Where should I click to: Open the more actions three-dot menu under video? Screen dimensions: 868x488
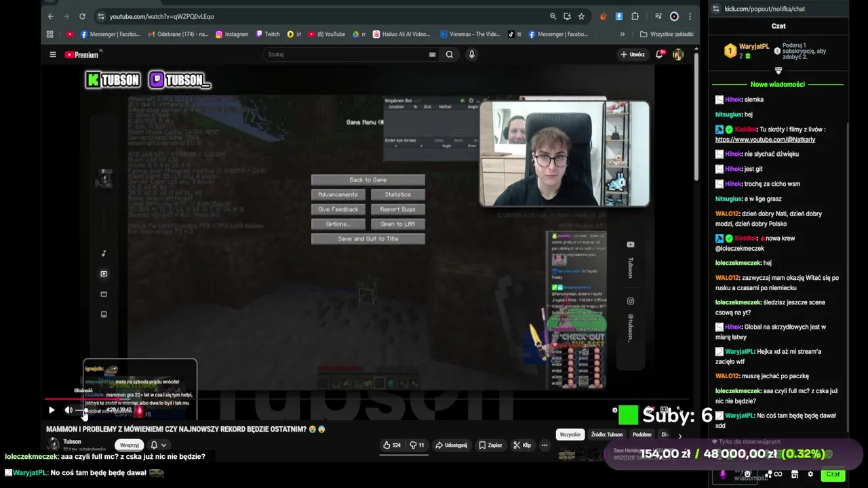pos(545,445)
